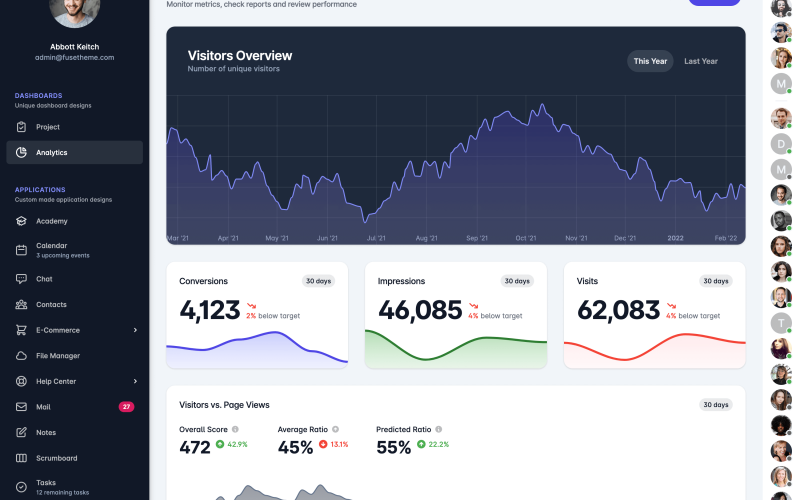800x500 pixels.
Task: Open the Scrumboard columns icon
Action: coord(21,458)
